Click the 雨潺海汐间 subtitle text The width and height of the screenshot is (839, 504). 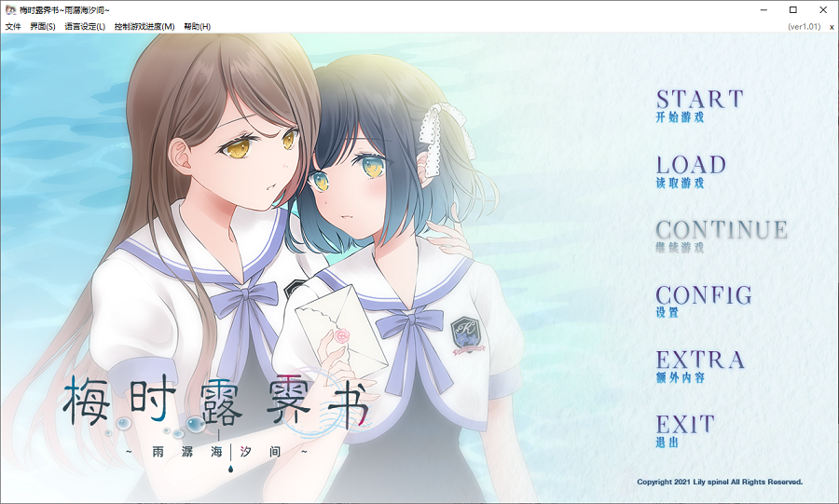point(216,452)
